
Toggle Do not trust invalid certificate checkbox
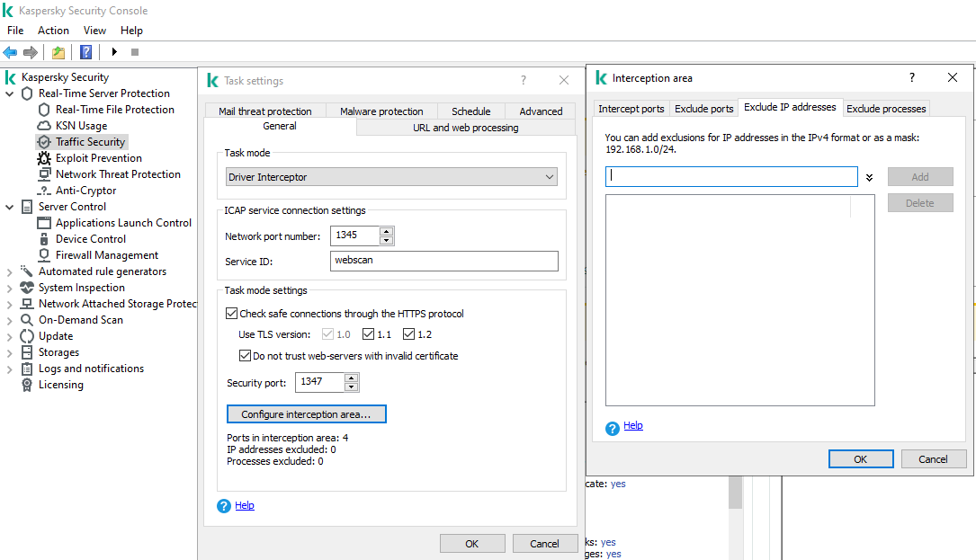click(246, 356)
